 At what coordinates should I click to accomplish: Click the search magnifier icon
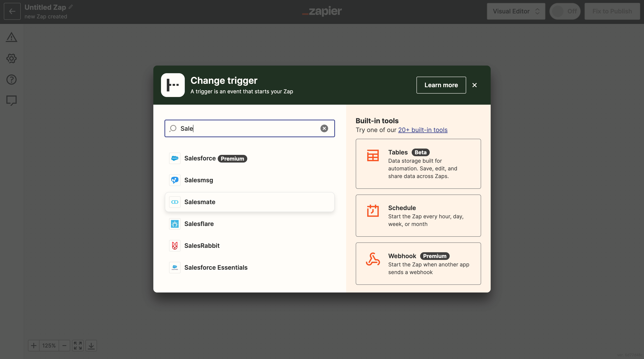coord(173,128)
